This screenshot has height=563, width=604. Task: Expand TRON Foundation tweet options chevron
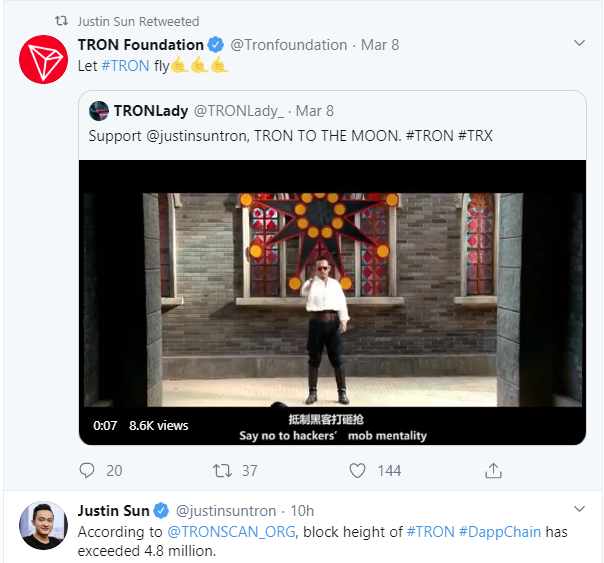click(579, 45)
